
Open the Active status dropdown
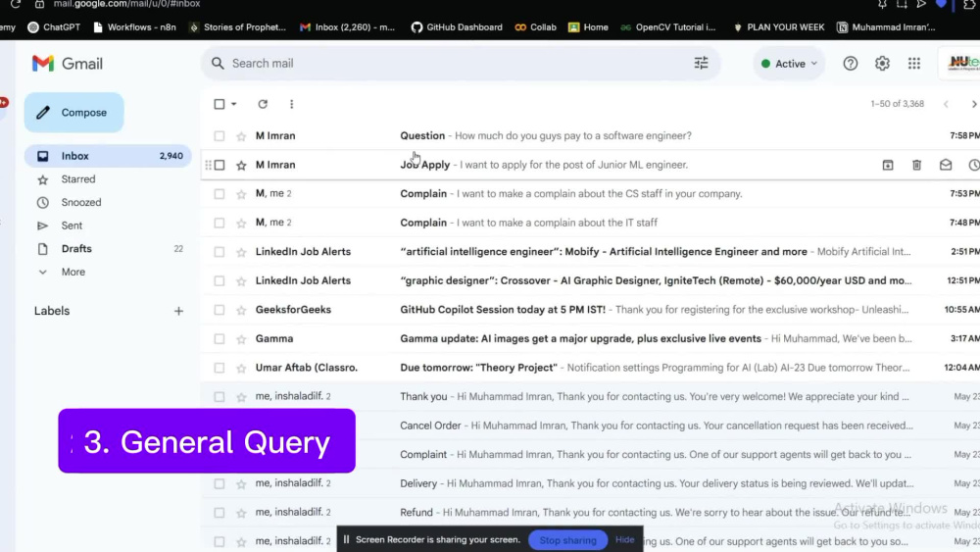[x=789, y=63]
